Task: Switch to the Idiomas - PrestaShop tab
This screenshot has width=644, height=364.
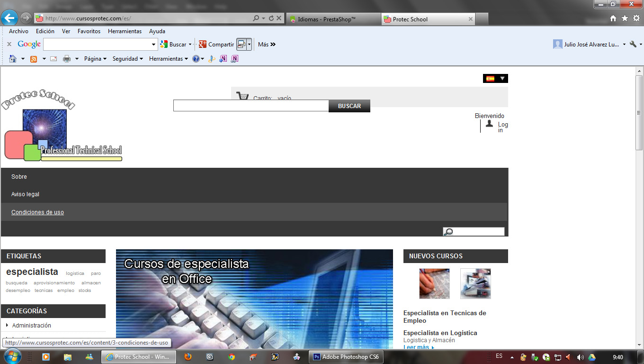Action: click(x=334, y=19)
